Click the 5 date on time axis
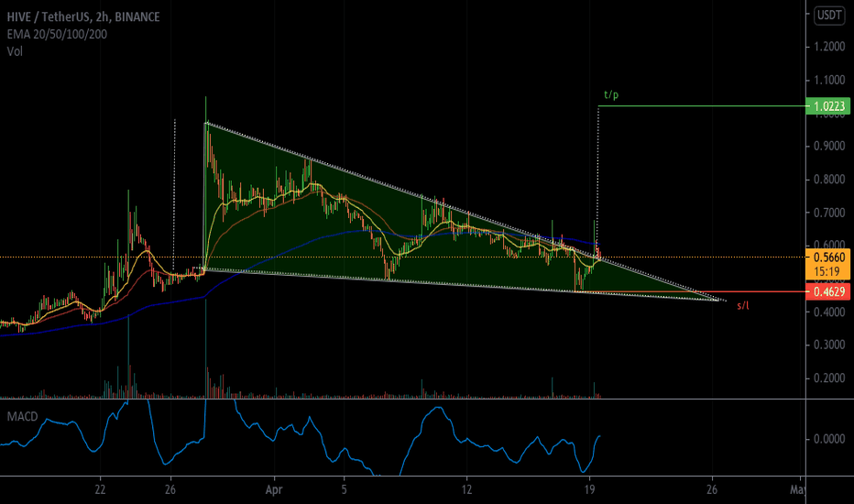The image size is (854, 504). pyautogui.click(x=345, y=489)
